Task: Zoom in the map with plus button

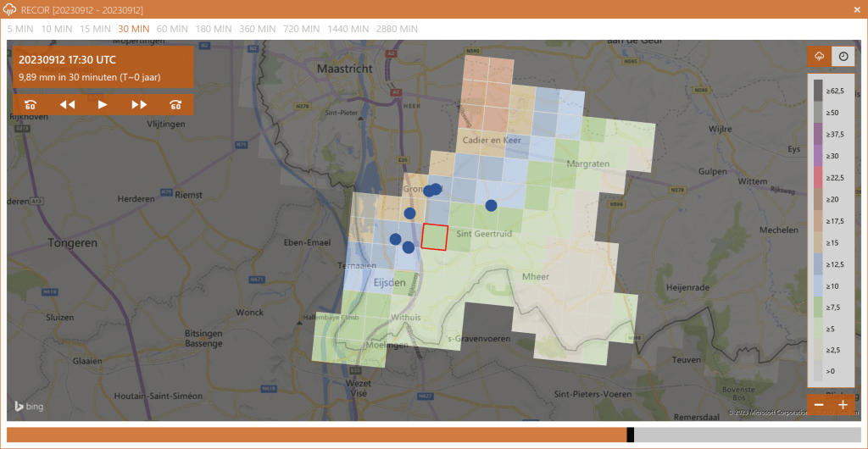Action: tap(843, 405)
